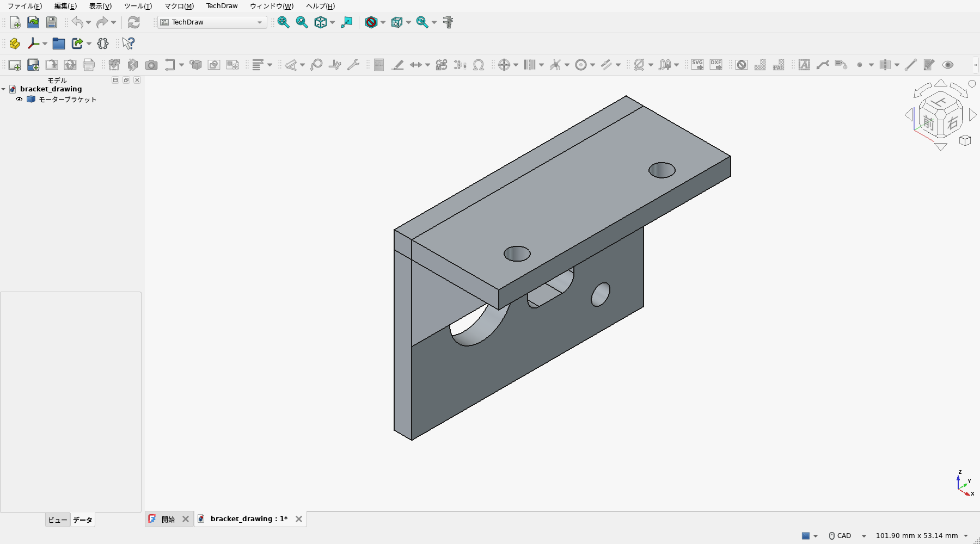Screen dimensions: 980x544
Task: Open the ヘルプ menu
Action: click(320, 6)
